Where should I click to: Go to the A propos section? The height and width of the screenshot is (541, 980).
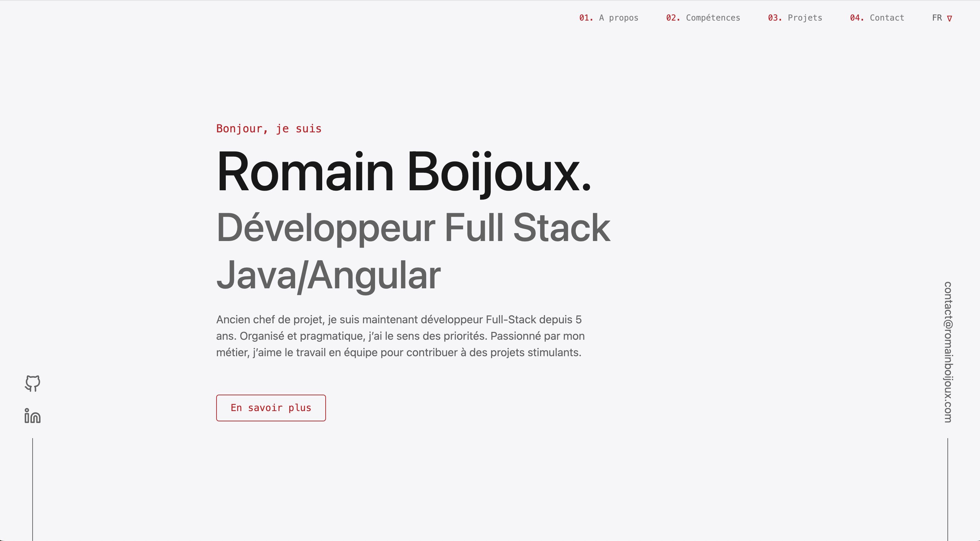point(618,18)
